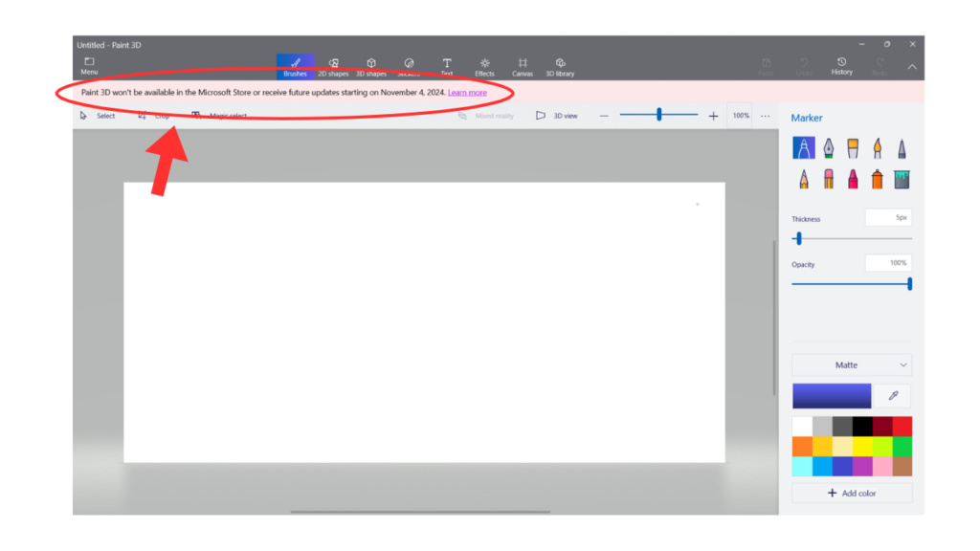Viewport: 980px width, 551px height.
Task: Select the purple color swatch
Action: (862, 466)
